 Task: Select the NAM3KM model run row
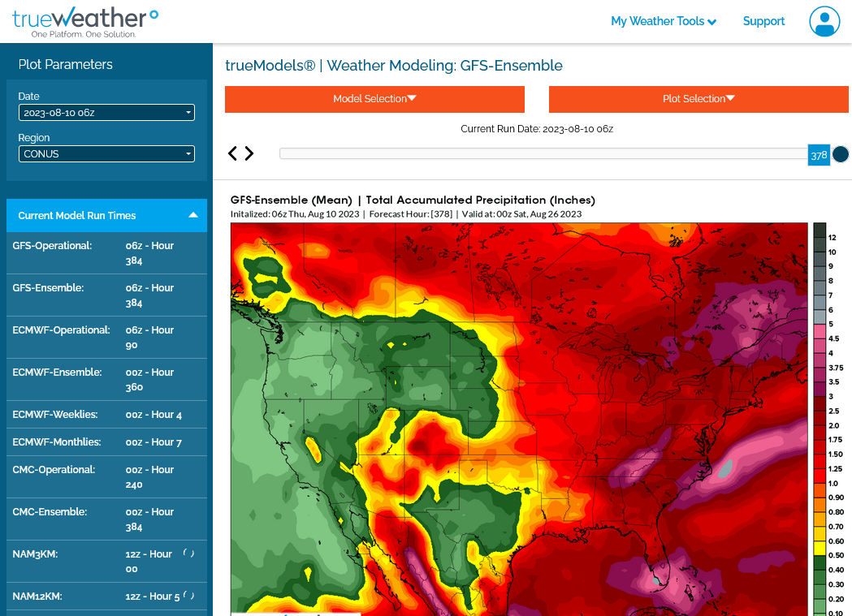click(106, 562)
